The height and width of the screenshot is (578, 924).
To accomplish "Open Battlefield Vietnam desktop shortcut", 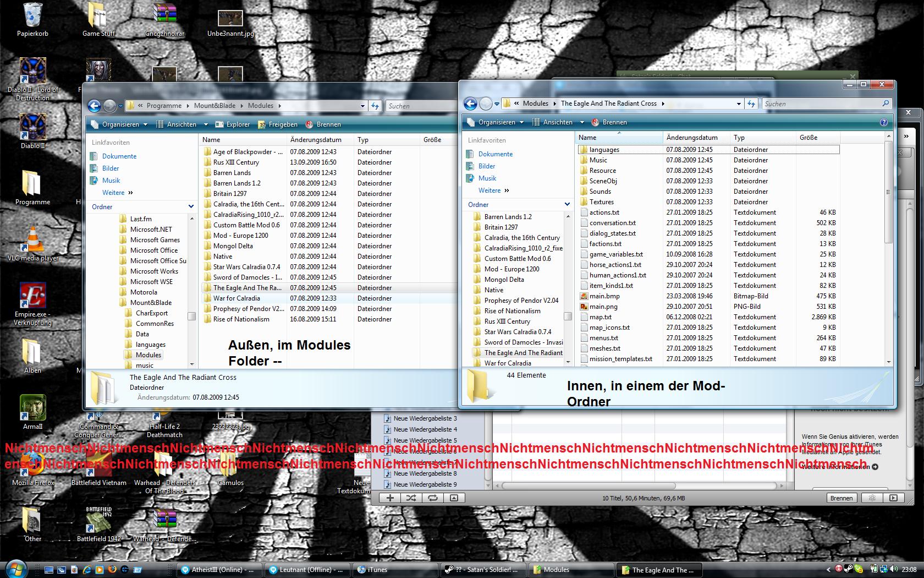I will [x=98, y=468].
